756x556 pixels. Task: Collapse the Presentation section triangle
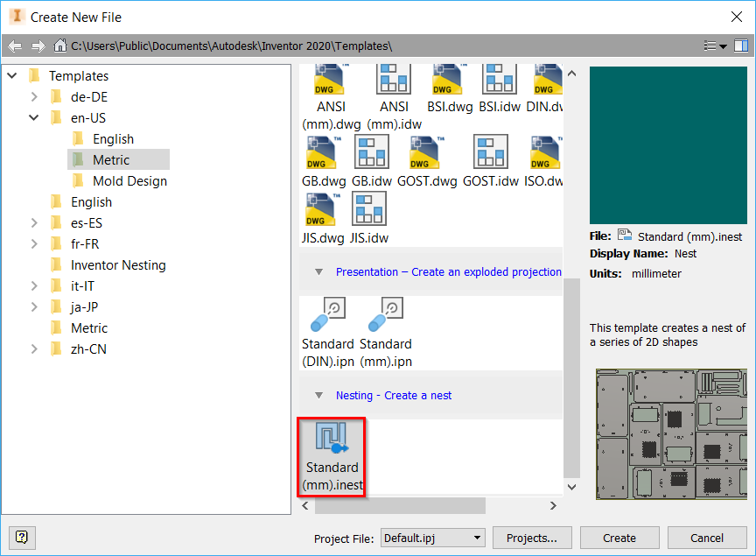click(318, 272)
